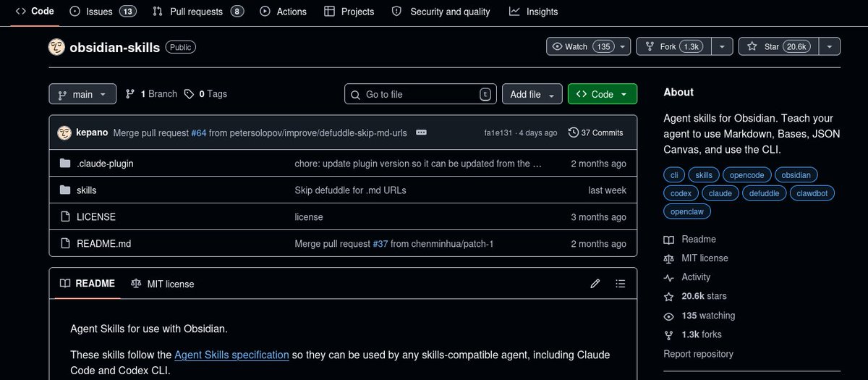The height and width of the screenshot is (380, 868).
Task: Open commit fa1e131
Action: coord(498,133)
